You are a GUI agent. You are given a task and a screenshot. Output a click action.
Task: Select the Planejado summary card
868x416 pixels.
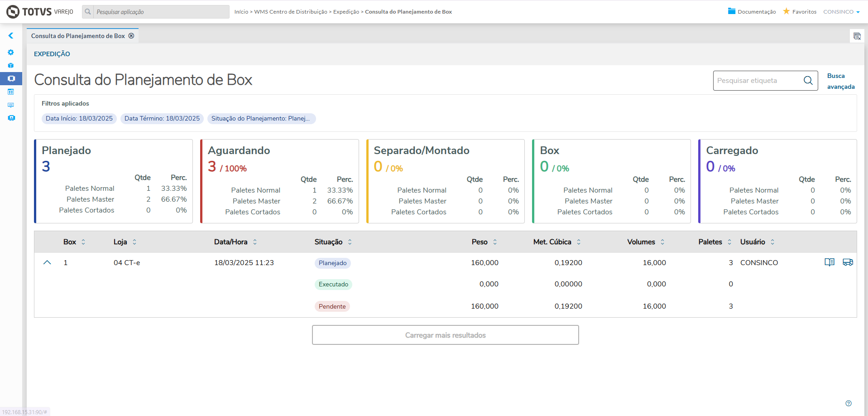(x=113, y=181)
